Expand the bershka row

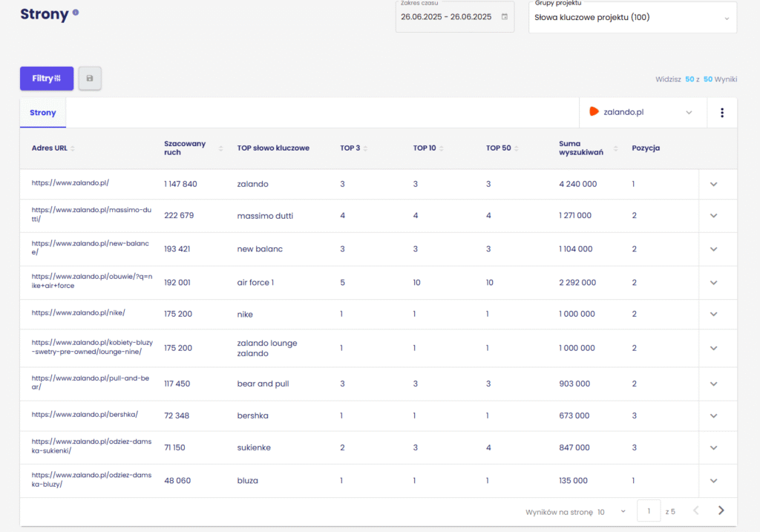pos(713,416)
